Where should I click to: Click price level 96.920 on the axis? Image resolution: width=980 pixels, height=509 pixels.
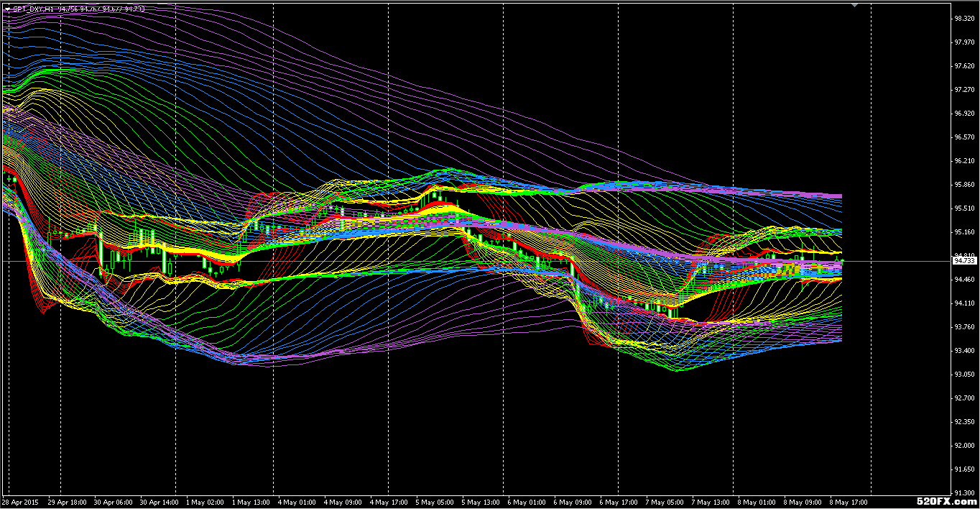[x=965, y=114]
